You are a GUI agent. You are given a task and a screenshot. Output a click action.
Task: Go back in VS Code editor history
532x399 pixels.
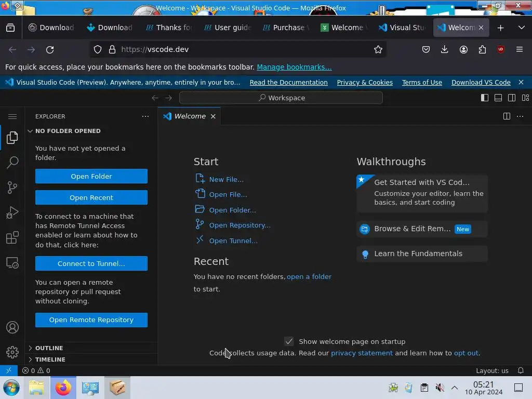point(155,98)
